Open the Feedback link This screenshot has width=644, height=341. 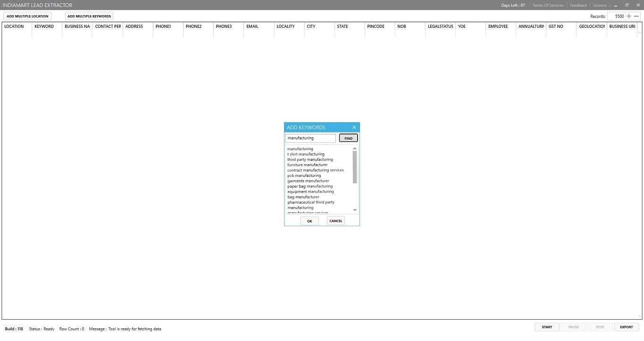point(578,5)
